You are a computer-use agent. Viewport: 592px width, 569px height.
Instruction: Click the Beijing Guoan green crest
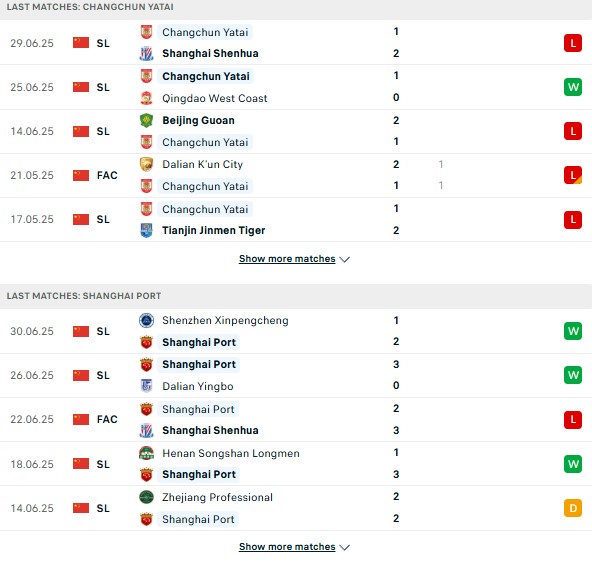[x=146, y=120]
